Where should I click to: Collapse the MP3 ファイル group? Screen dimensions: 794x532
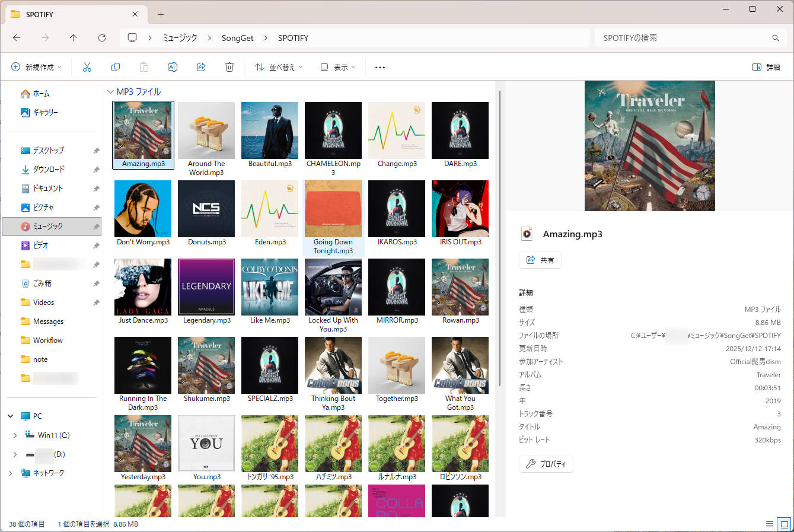pos(111,91)
